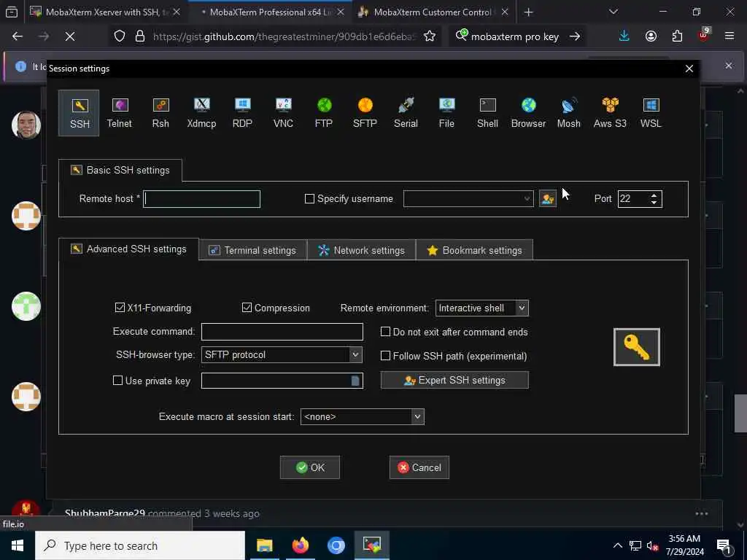Click the Windows taskbar search box
747x560 pixels.
click(x=140, y=545)
